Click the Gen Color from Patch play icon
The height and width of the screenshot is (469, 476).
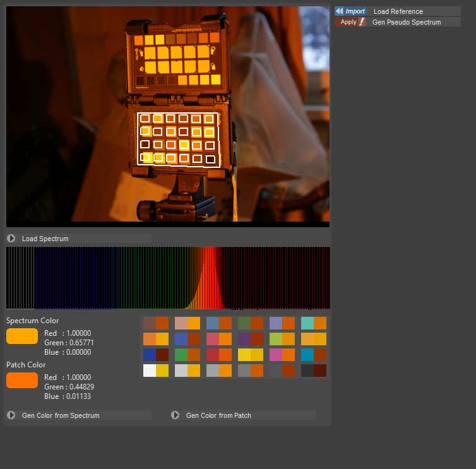coord(175,415)
